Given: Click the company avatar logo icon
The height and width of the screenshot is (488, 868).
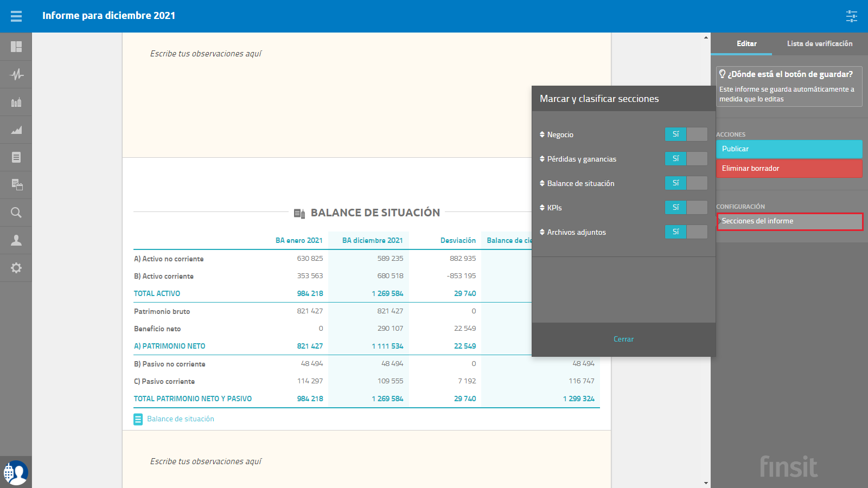Looking at the screenshot, I should 16,472.
